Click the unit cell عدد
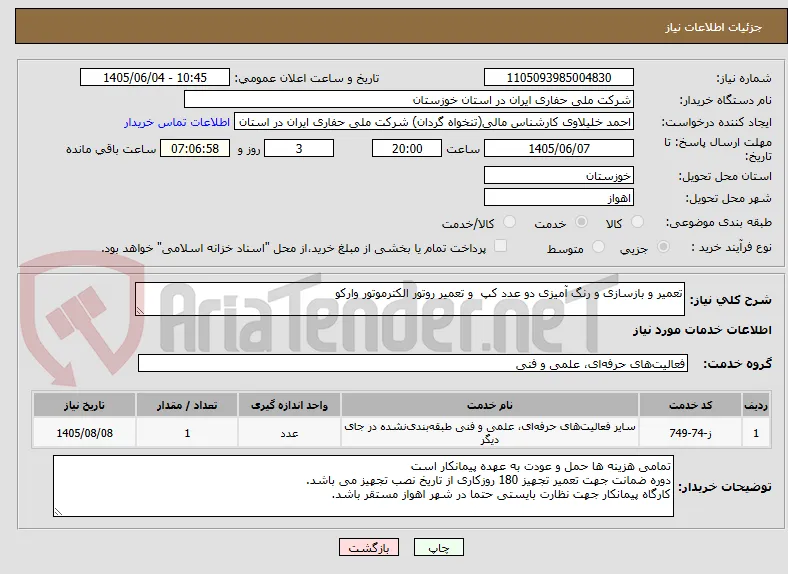Image resolution: width=788 pixels, height=574 pixels. pos(289,433)
